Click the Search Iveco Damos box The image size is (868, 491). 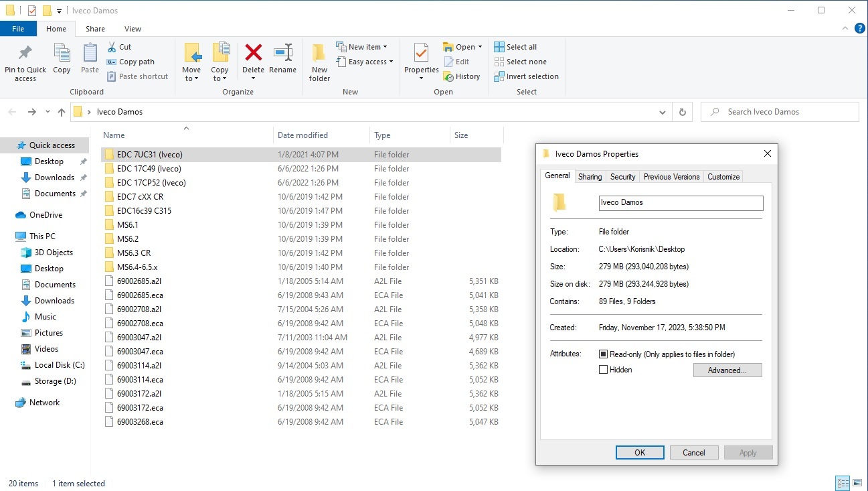(x=780, y=112)
